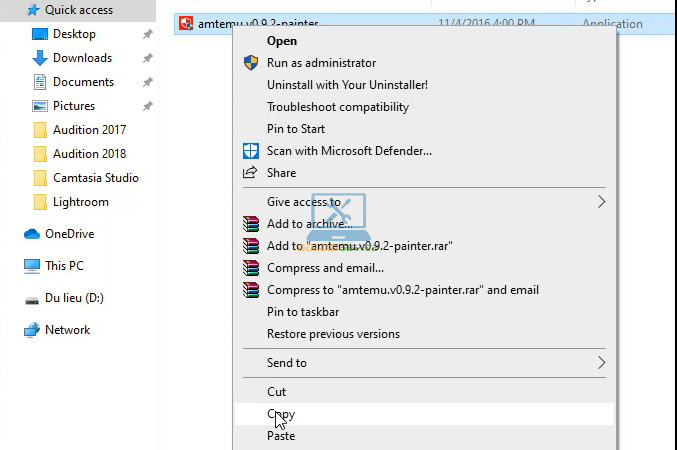Image resolution: width=677 pixels, height=450 pixels.
Task: Click the Share icon in context menu
Action: click(x=251, y=173)
